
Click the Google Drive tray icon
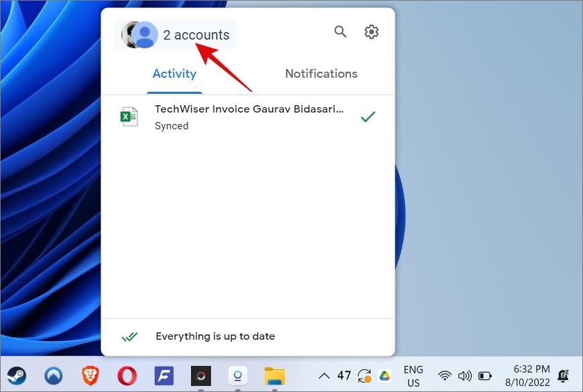pos(385,376)
